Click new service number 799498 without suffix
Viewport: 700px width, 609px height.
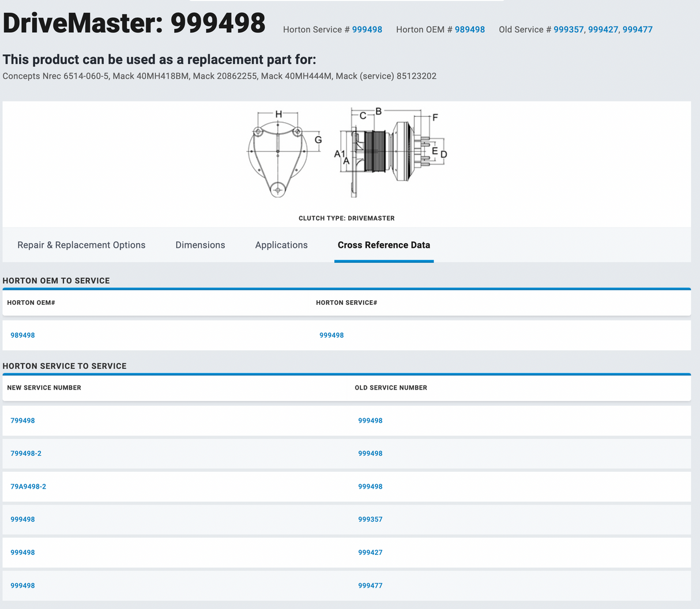tap(22, 421)
